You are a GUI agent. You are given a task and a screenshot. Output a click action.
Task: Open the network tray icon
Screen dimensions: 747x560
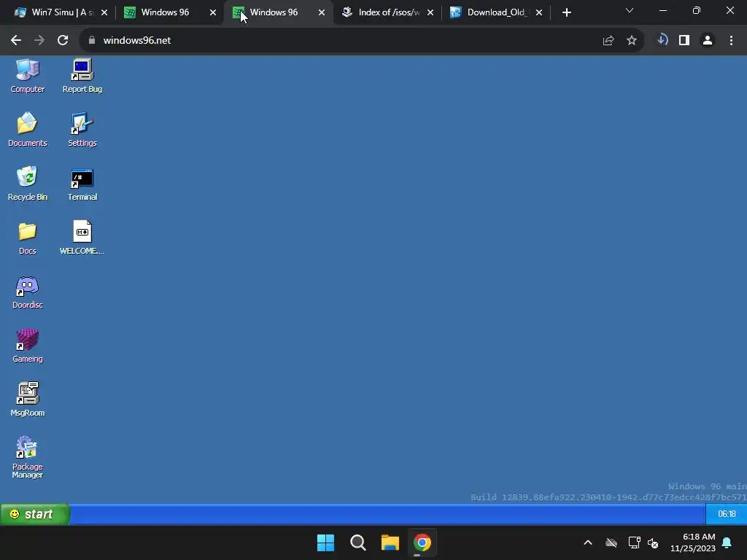(x=634, y=542)
